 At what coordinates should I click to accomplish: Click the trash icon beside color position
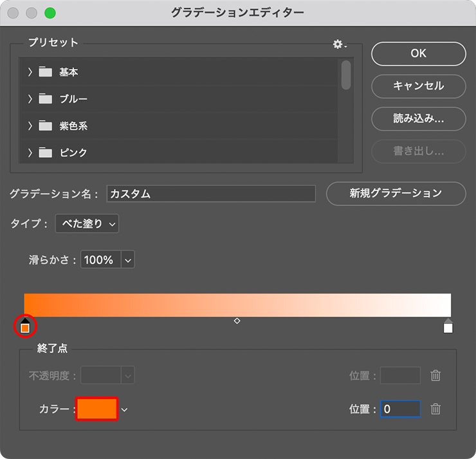(x=435, y=409)
